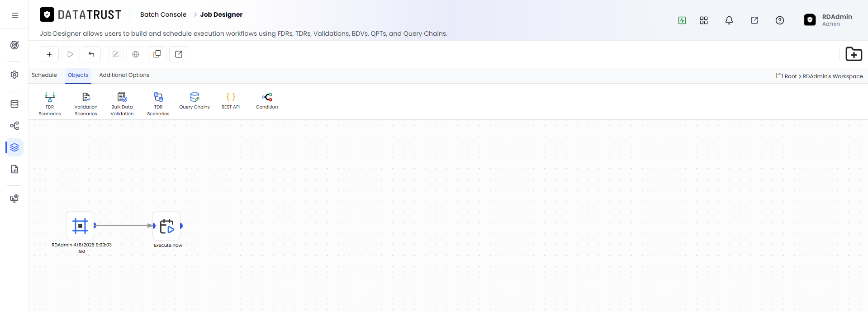This screenshot has width=868, height=312.
Task: Open the hamburger navigation menu
Action: 15,15
